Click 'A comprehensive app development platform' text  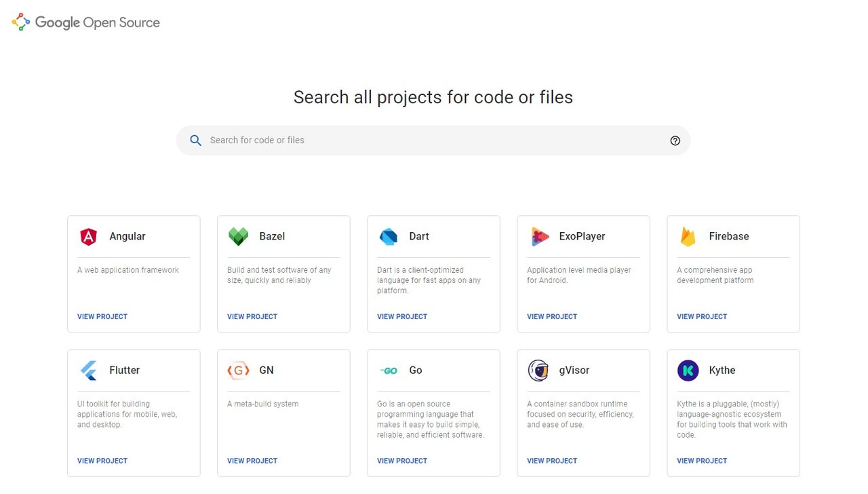(715, 275)
